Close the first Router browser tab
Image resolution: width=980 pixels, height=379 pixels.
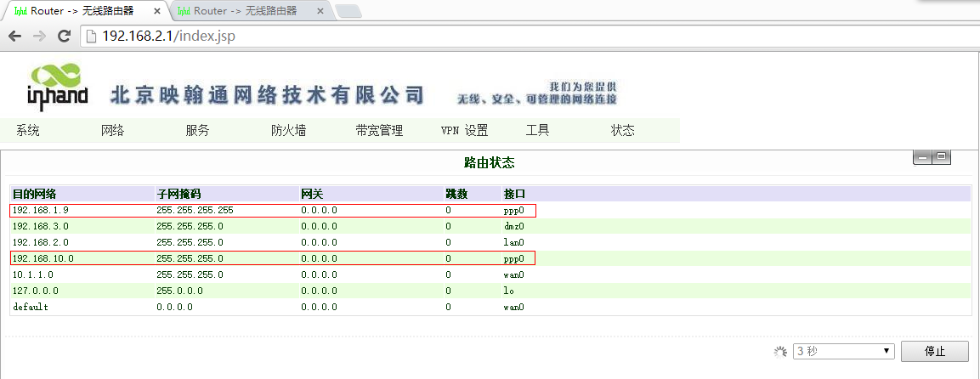(158, 11)
